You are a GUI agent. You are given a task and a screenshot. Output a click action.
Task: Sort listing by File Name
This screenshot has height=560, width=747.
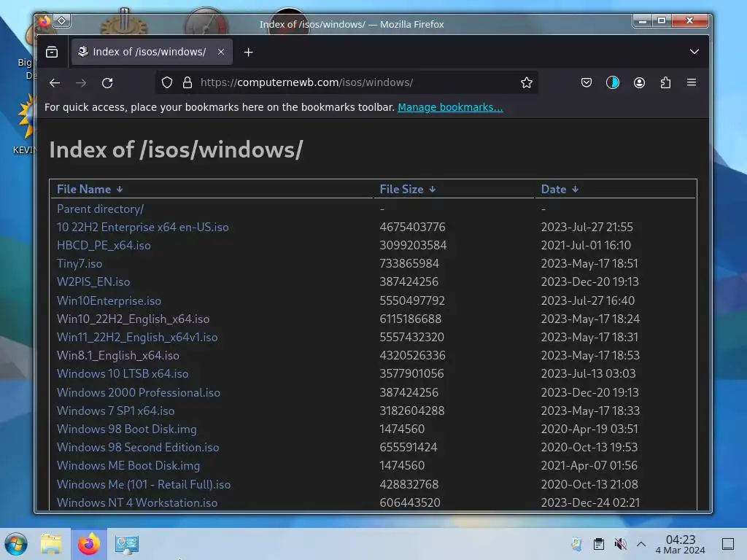(90, 189)
